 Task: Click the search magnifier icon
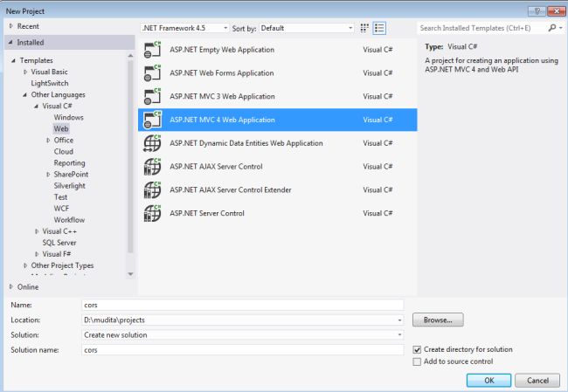[x=551, y=28]
